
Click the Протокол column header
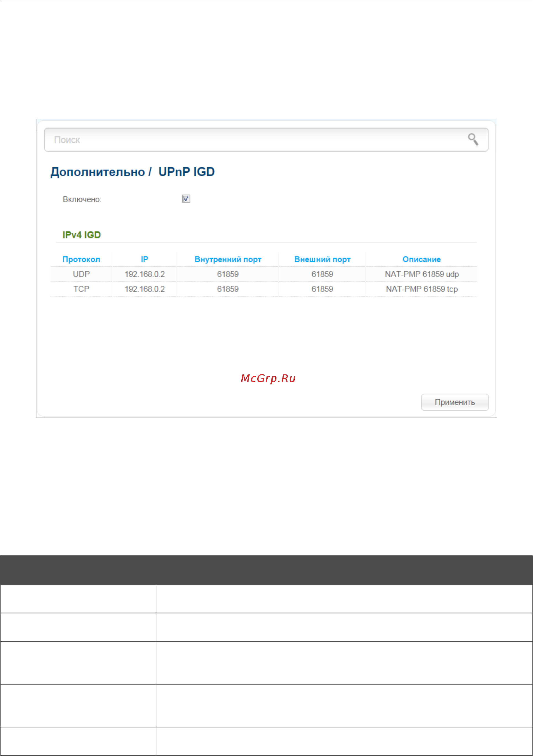point(81,259)
